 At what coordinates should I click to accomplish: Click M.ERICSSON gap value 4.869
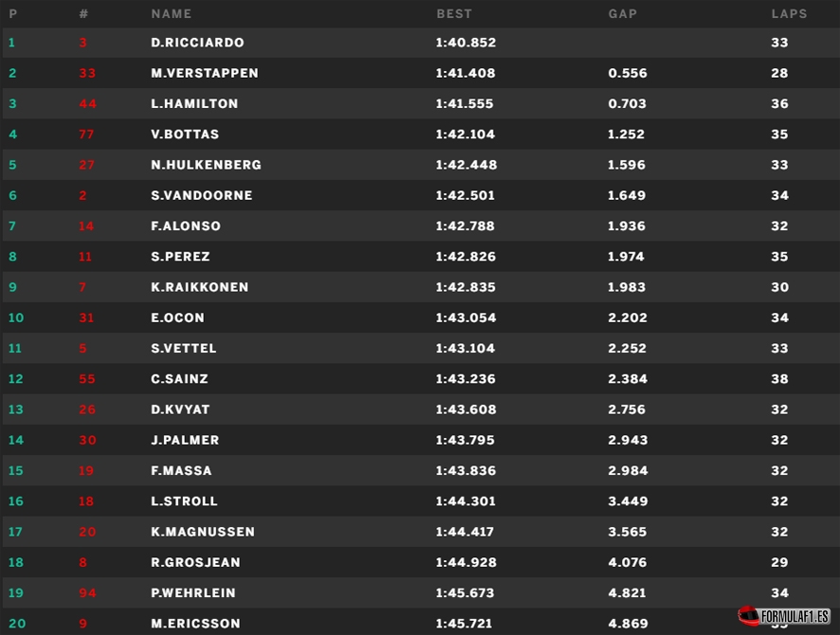628,624
